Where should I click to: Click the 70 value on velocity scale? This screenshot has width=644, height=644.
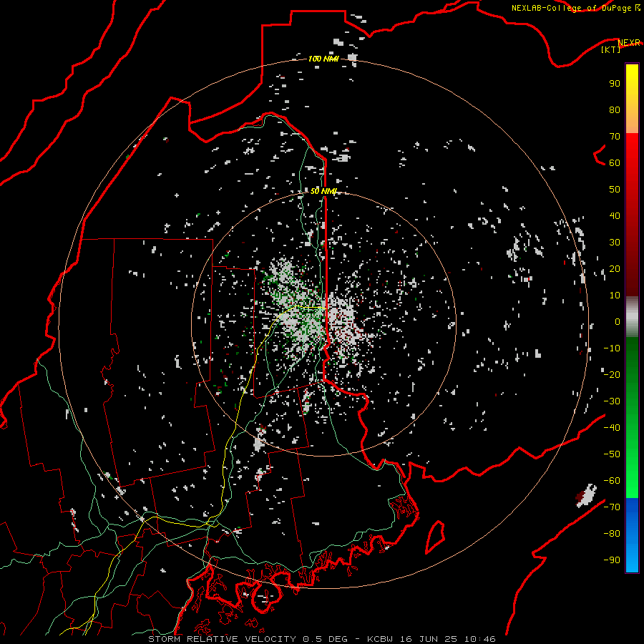tap(615, 137)
